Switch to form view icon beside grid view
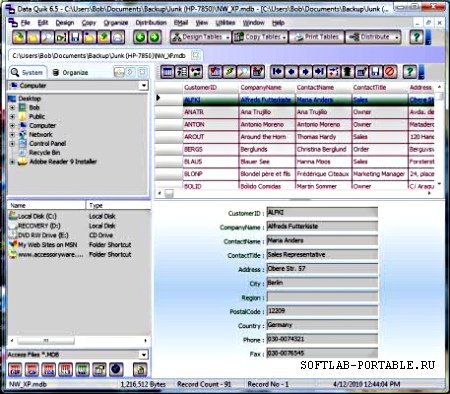 (182, 72)
